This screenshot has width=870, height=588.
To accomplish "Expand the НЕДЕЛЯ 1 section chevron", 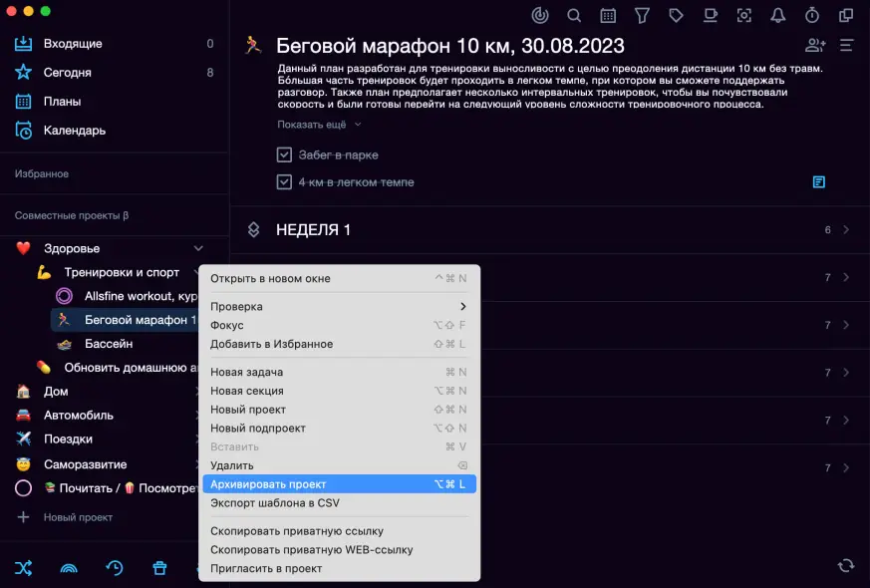I will (x=846, y=230).
